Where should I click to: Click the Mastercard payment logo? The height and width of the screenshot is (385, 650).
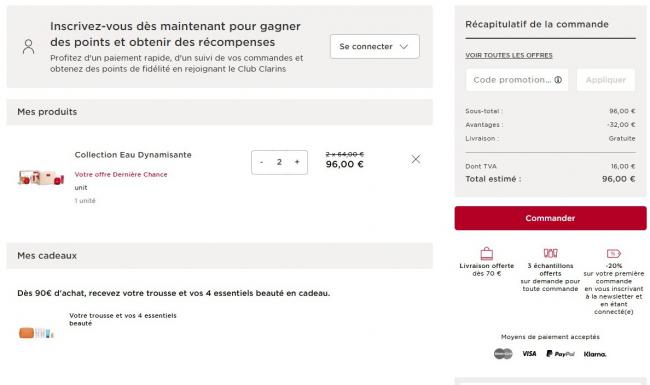click(503, 354)
